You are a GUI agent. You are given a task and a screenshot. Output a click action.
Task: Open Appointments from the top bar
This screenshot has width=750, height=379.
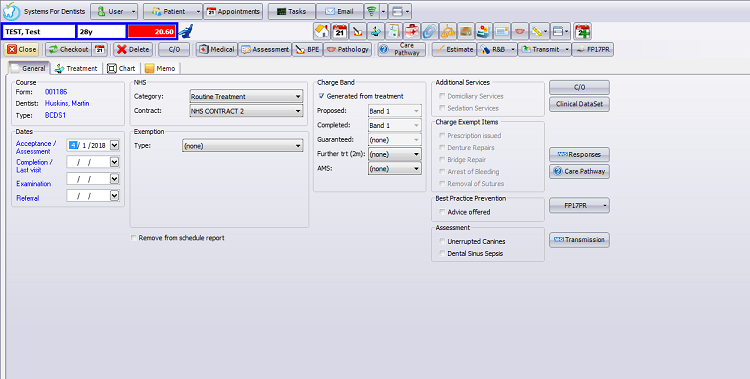pyautogui.click(x=233, y=11)
